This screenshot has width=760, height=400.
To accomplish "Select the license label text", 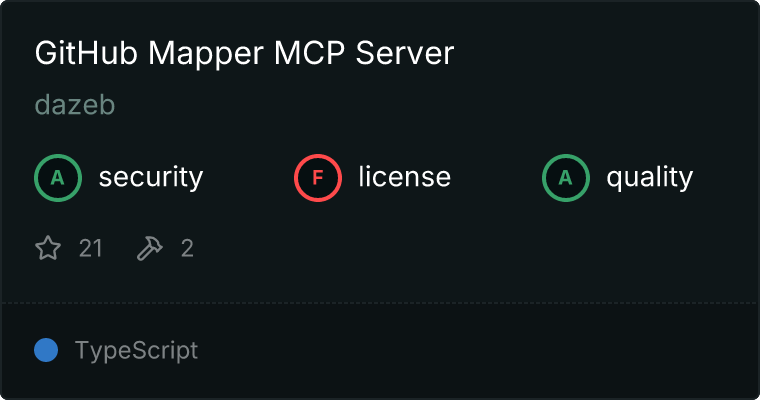I will click(x=405, y=176).
